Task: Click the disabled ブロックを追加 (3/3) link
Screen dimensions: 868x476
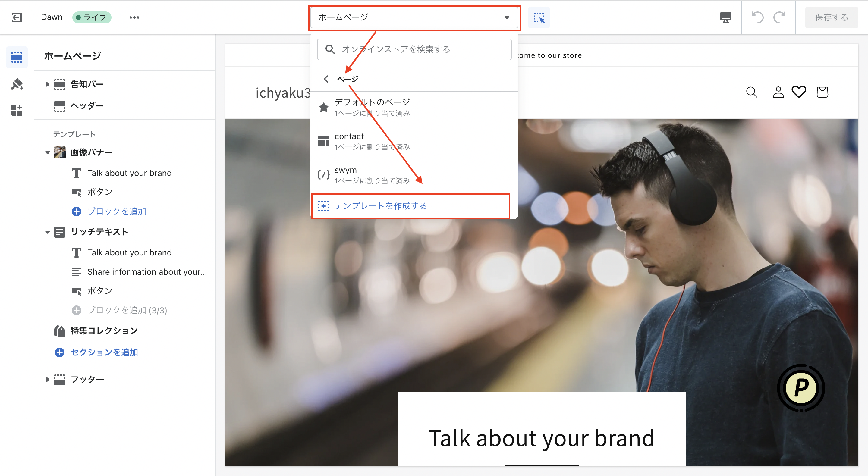Action: click(127, 310)
